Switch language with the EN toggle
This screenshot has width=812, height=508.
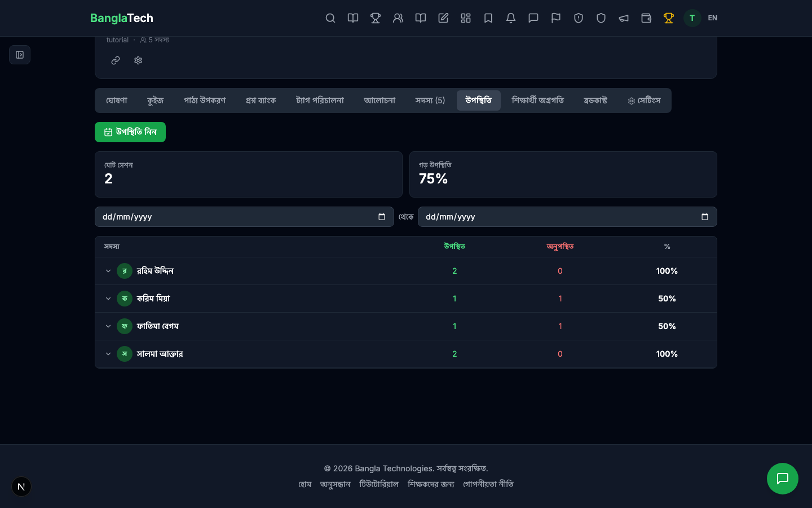tap(713, 18)
